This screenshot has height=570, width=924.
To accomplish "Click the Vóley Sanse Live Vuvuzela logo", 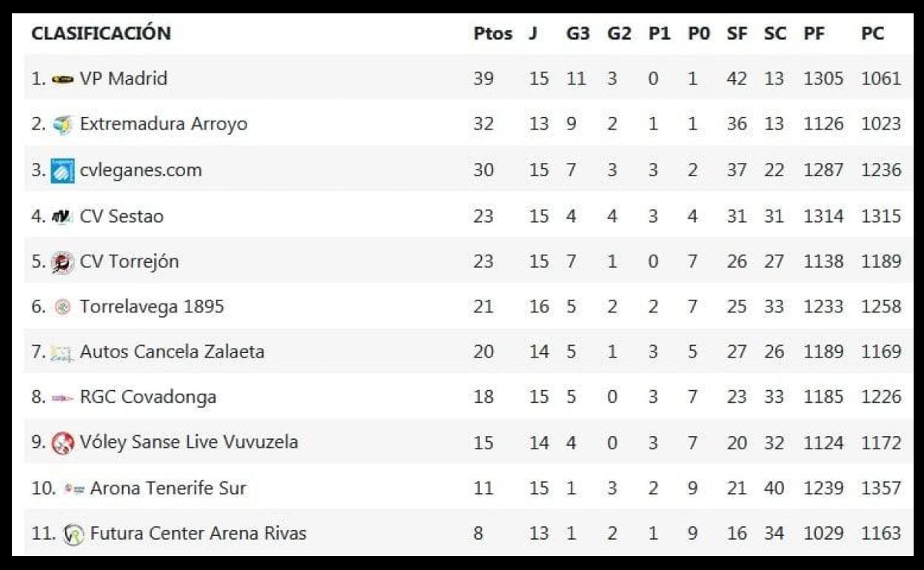I will click(63, 443).
